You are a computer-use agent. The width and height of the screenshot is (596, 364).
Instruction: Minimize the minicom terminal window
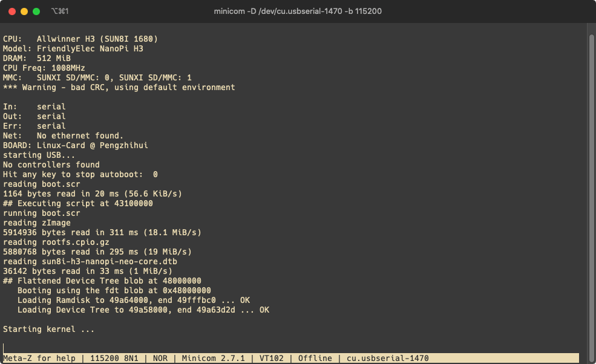tap(24, 11)
